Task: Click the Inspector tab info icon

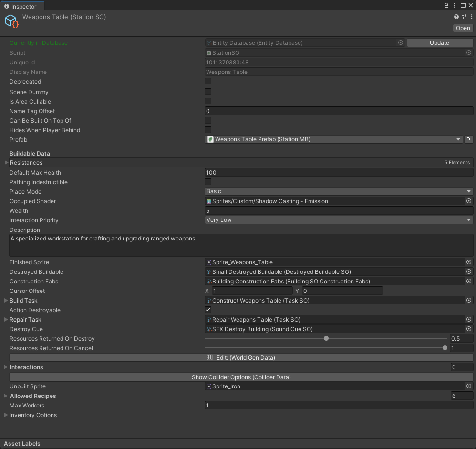Action: pyautogui.click(x=7, y=6)
